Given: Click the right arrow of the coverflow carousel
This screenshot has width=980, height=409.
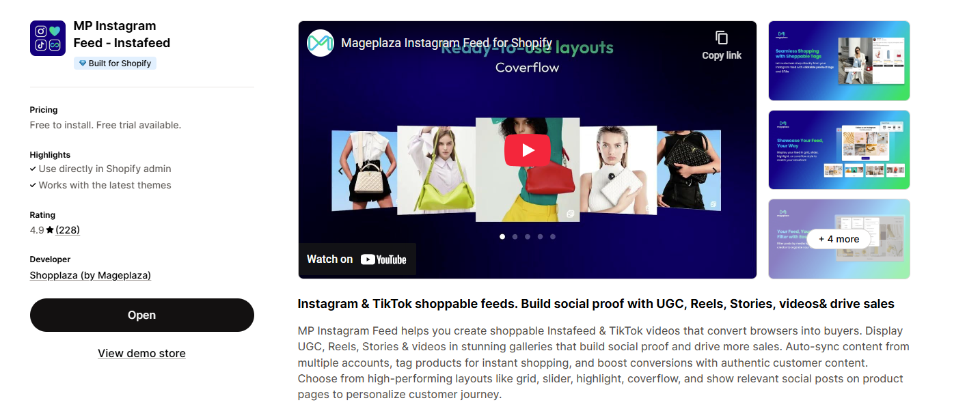Looking at the screenshot, I should coord(715,171).
